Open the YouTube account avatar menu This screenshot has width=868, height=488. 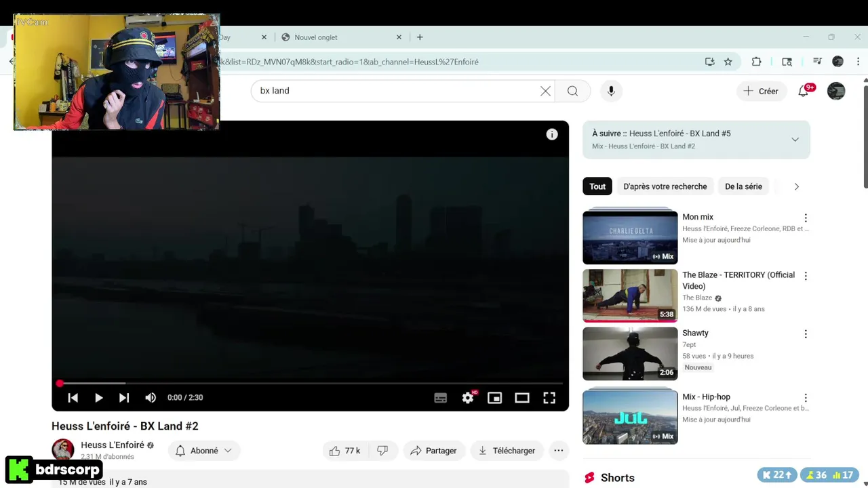point(836,91)
